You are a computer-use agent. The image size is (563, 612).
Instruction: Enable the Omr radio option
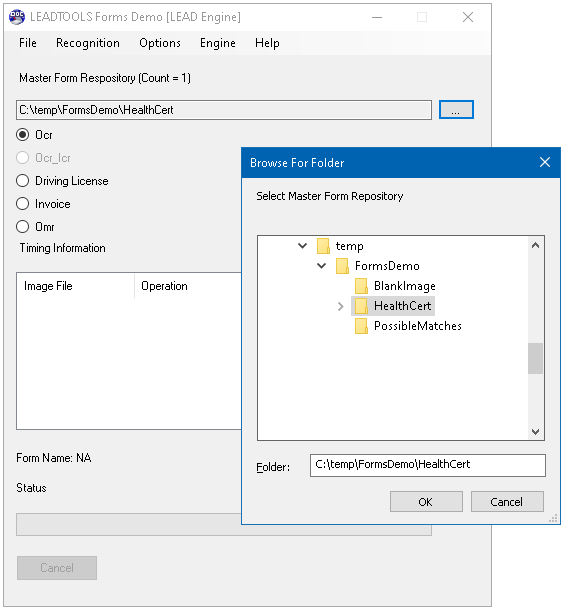[x=23, y=227]
